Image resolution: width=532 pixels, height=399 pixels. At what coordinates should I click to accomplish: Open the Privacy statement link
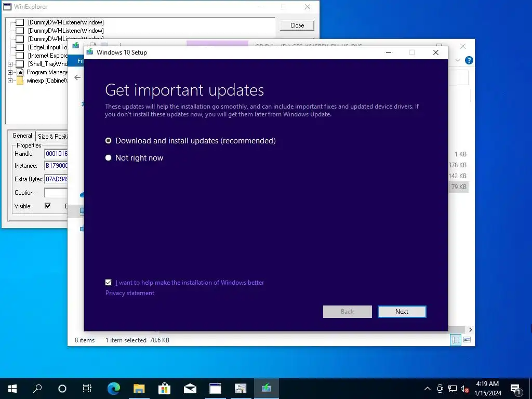(129, 293)
